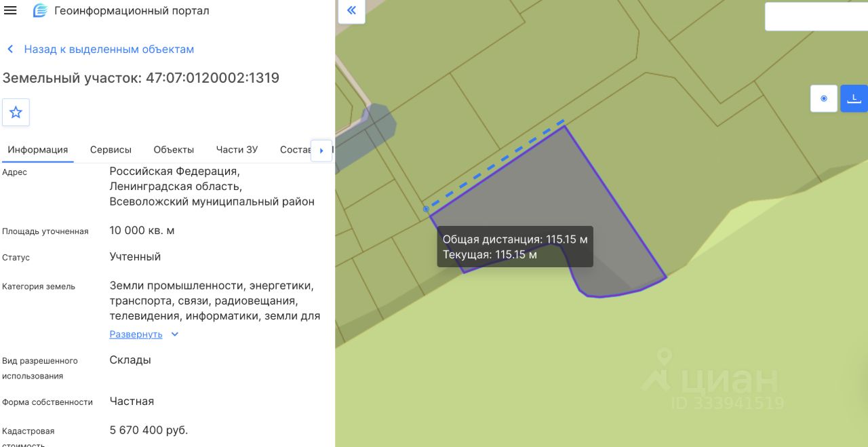Switch to the Сервисы tab
This screenshot has width=868, height=447.
(111, 149)
